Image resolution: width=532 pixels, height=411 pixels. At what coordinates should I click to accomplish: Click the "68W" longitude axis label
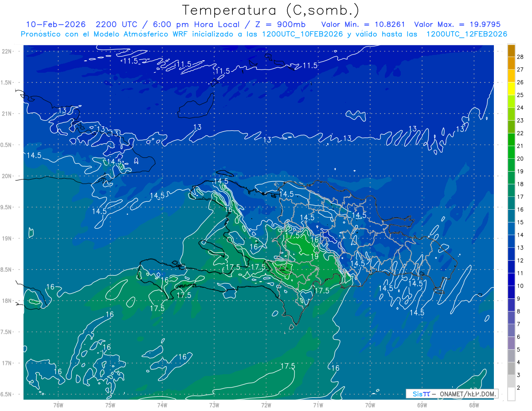click(474, 405)
